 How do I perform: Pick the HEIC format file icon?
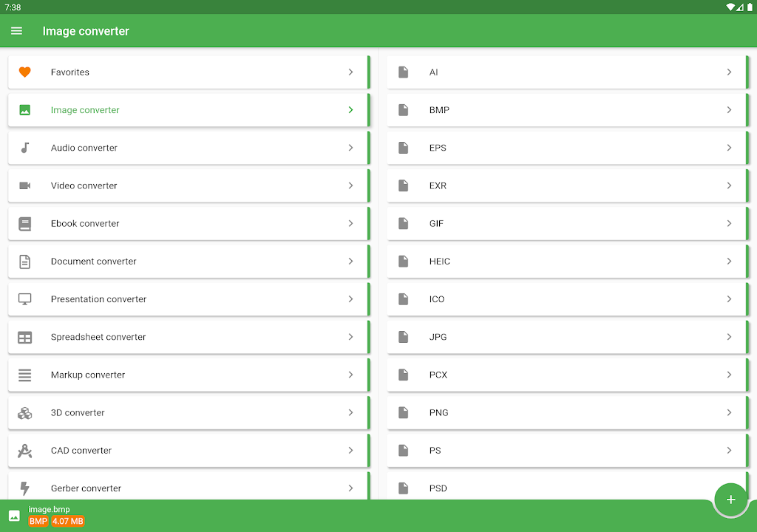pyautogui.click(x=403, y=262)
